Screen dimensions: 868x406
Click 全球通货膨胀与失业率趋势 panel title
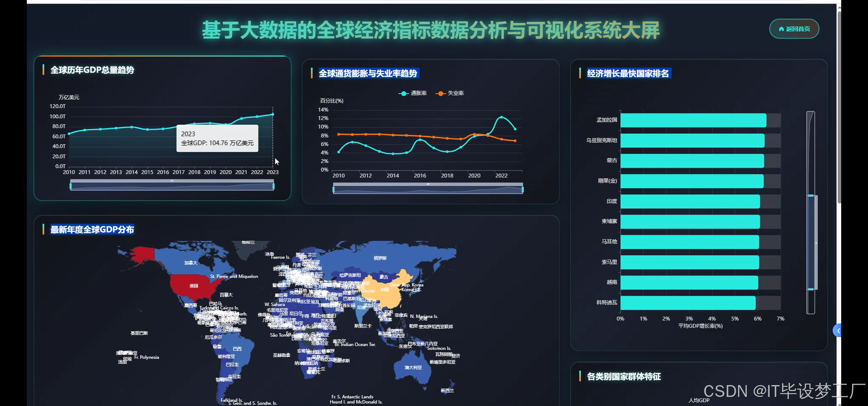click(368, 73)
